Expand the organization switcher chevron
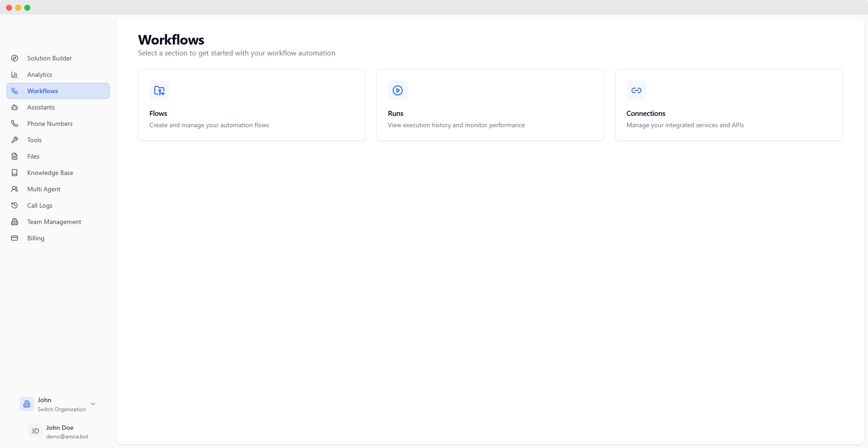Viewport: 868px width, 448px height. coord(93,404)
